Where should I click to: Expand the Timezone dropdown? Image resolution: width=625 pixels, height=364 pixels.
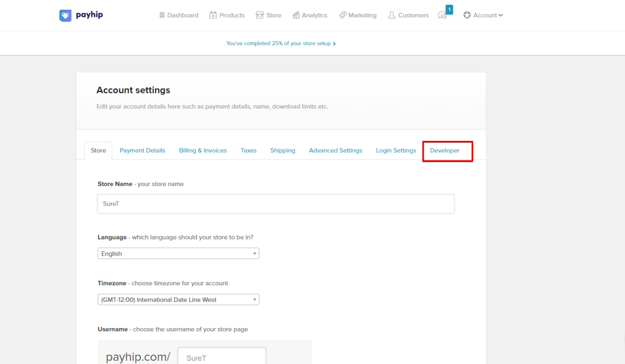pos(178,299)
